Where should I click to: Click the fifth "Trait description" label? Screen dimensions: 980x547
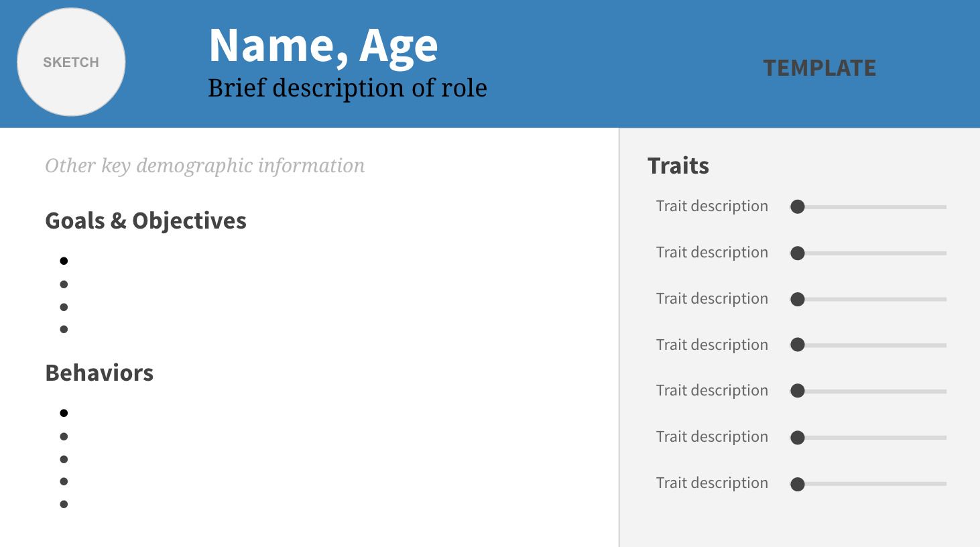coord(712,390)
